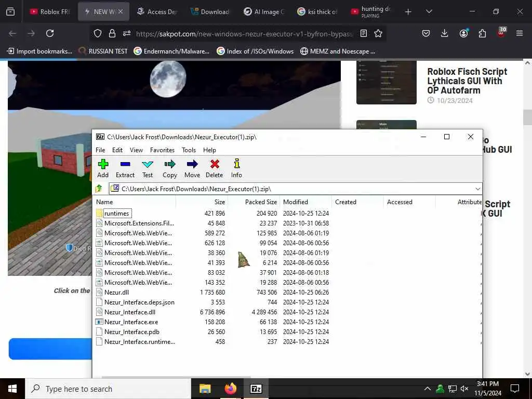Viewport: 532px width, 399px height.
Task: Click the muted volume tray icon
Action: click(x=464, y=389)
